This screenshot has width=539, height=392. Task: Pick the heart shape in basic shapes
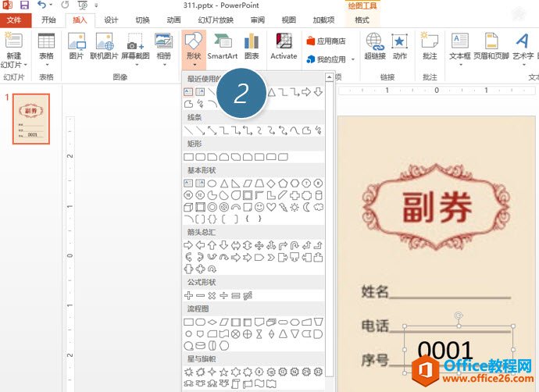pyautogui.click(x=271, y=207)
